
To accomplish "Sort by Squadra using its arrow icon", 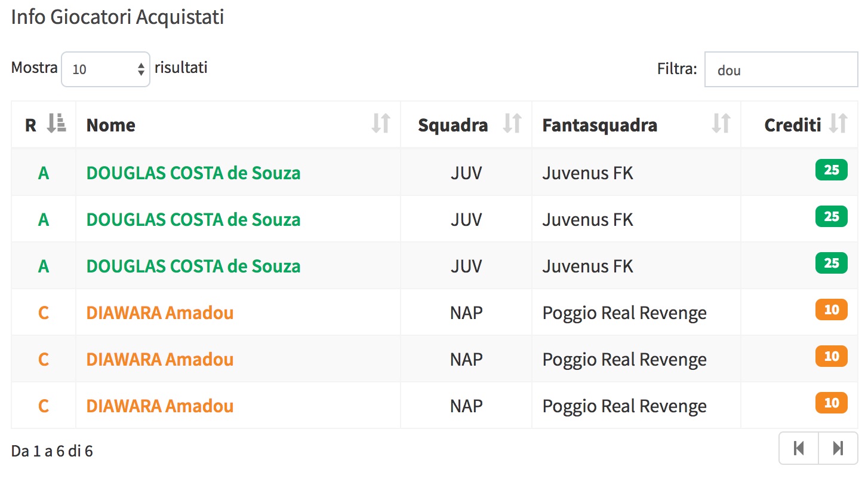I will tap(512, 123).
